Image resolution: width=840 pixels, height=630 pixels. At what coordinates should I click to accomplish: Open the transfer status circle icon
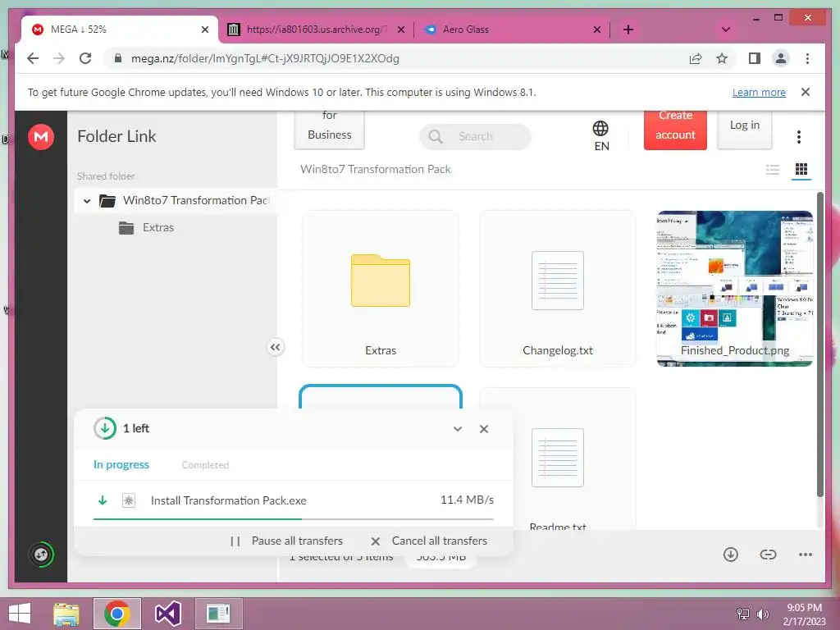coord(41,555)
